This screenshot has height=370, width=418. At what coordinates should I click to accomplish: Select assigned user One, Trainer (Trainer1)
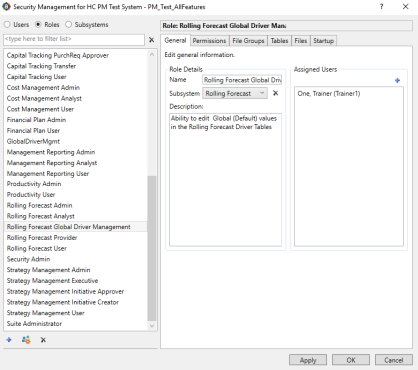click(x=329, y=94)
